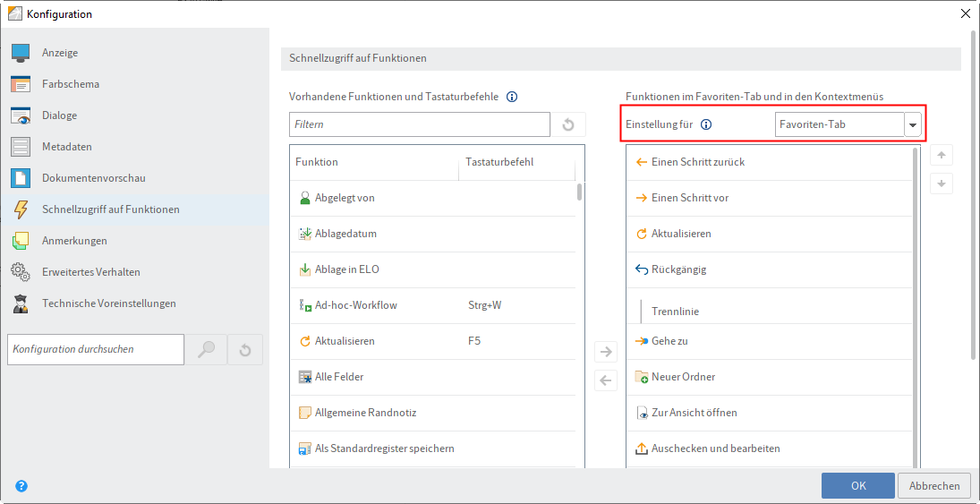Select Alle Felder function

coord(432,377)
